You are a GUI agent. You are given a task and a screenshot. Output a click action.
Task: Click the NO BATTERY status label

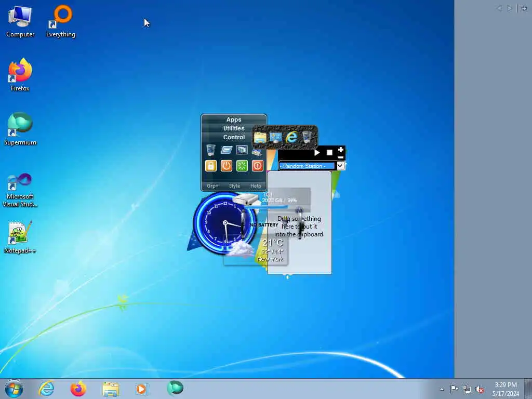pyautogui.click(x=263, y=225)
